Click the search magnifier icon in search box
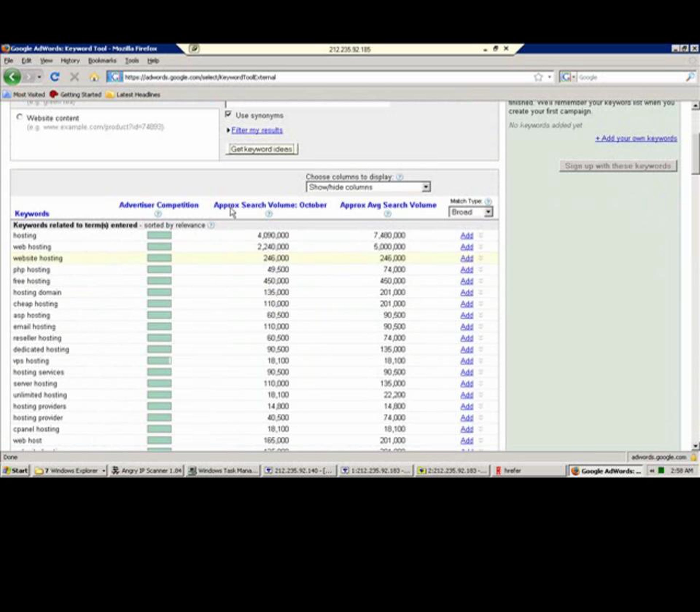This screenshot has height=612, width=700. [x=690, y=77]
